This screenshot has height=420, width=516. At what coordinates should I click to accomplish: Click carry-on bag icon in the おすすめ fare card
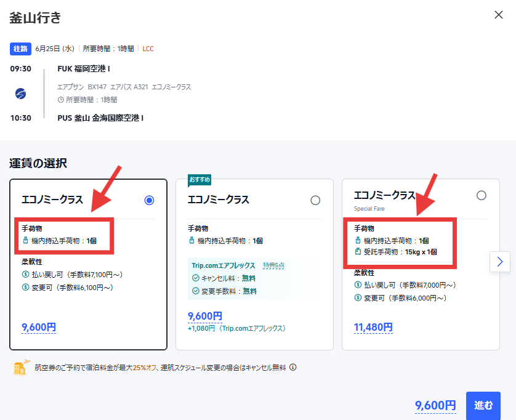[192, 241]
